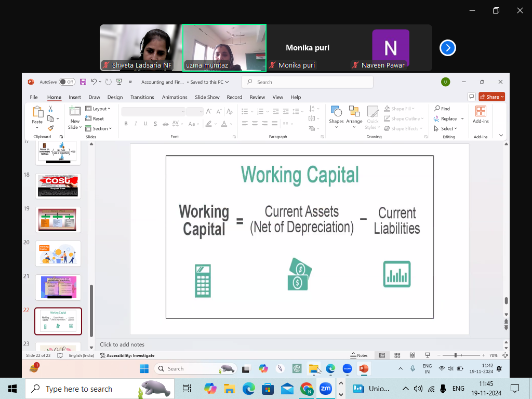532x399 pixels.
Task: Open the Shapes gallery
Action: coord(336,117)
